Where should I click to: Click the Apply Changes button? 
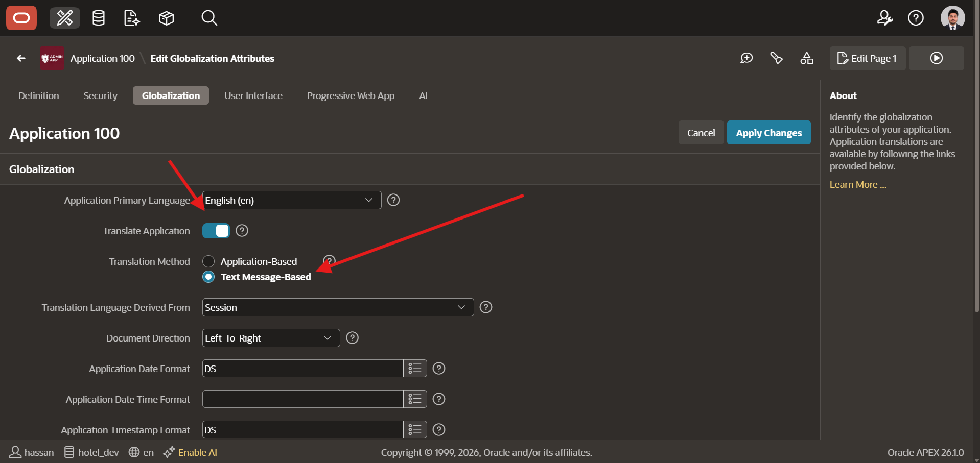[768, 133]
